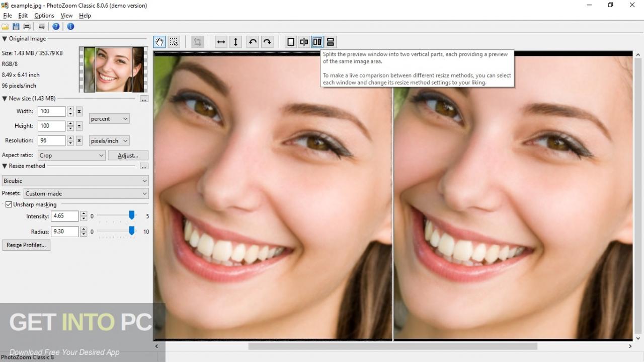Toggle the Unsharp masking checkbox
Image resolution: width=644 pixels, height=362 pixels.
pos(9,204)
